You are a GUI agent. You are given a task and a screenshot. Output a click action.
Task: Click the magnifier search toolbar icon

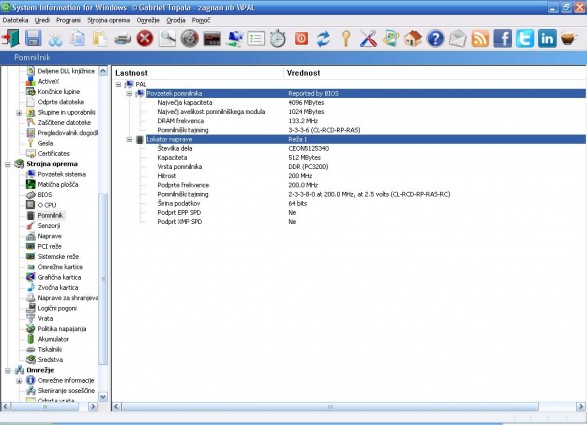[167, 39]
